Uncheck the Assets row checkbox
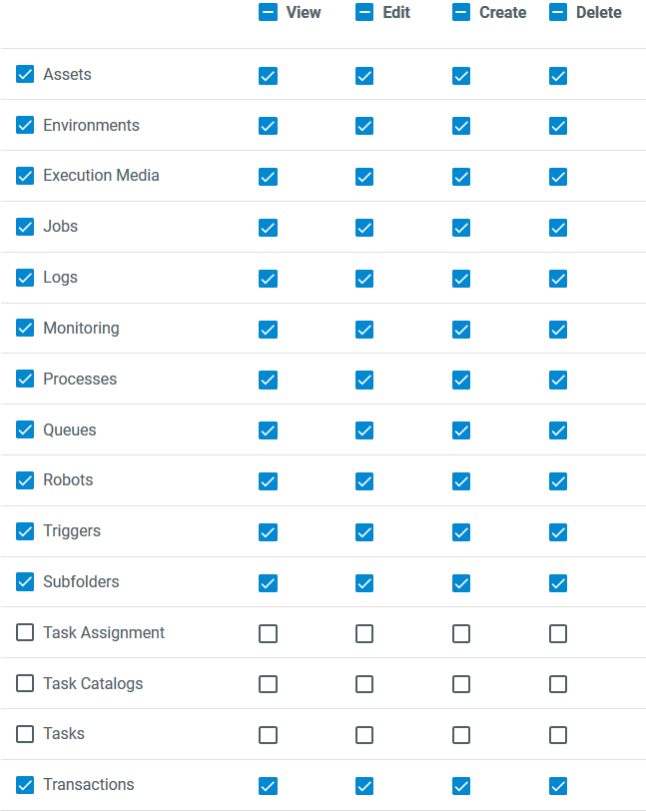 tap(25, 75)
